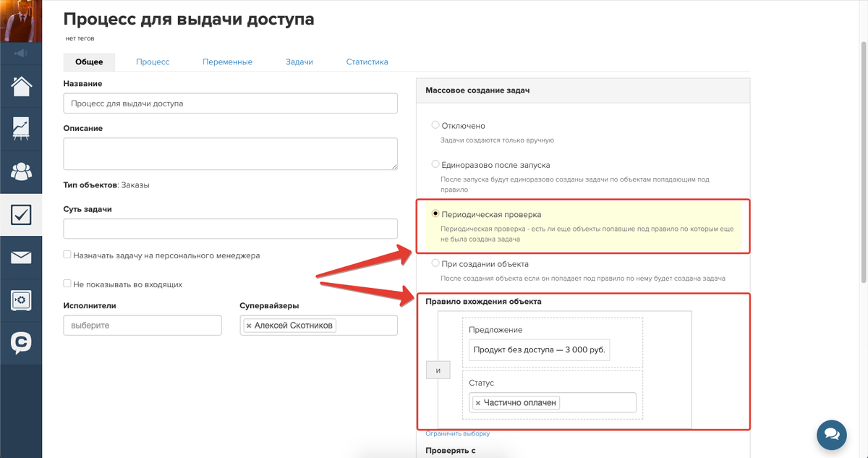Screen dimensions: 868x458
Task: Open the analytics chart icon in sidebar
Action: [x=21, y=129]
